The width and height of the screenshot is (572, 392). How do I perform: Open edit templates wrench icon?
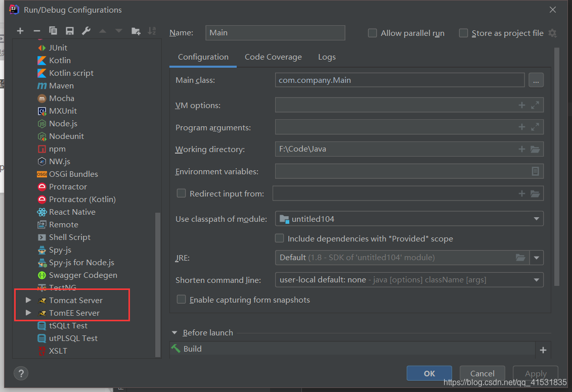click(86, 31)
